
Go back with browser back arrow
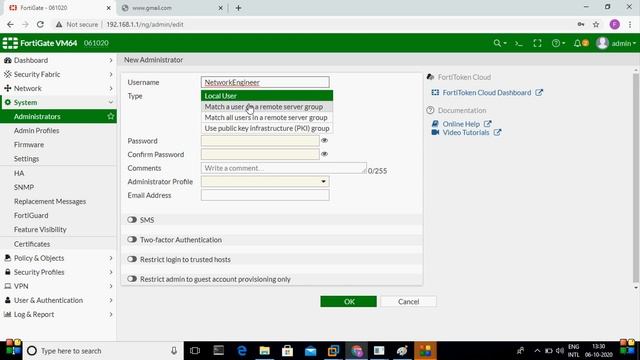pyautogui.click(x=10, y=24)
